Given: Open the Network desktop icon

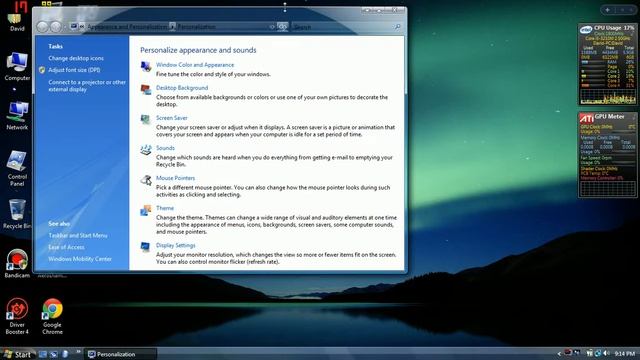Looking at the screenshot, I should 17,116.
